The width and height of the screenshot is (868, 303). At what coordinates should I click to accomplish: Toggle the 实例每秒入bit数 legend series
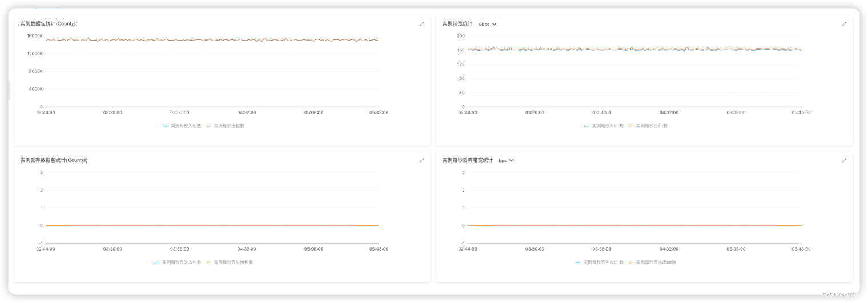604,126
